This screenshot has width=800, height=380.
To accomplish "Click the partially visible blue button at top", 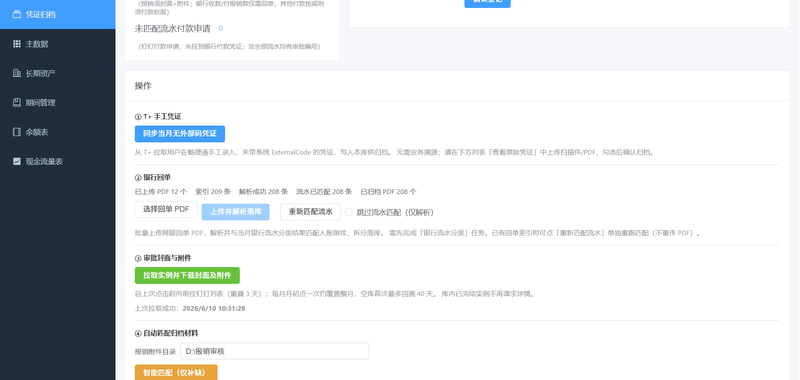I will [487, 3].
